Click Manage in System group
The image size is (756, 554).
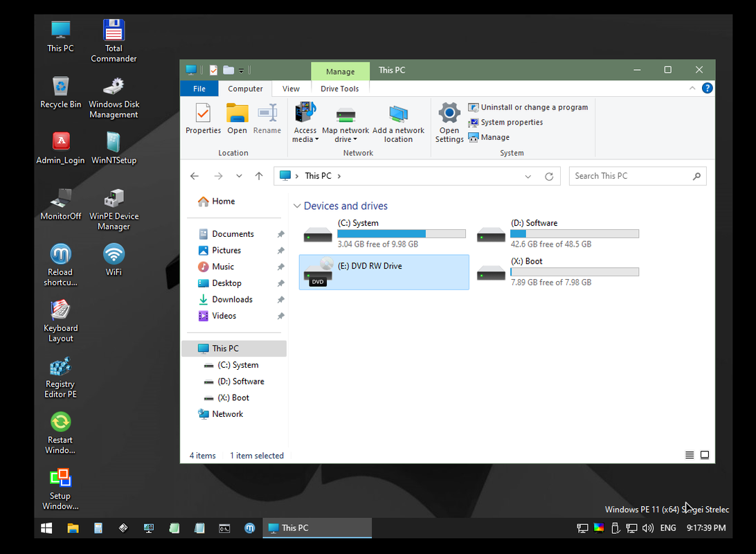coord(489,137)
